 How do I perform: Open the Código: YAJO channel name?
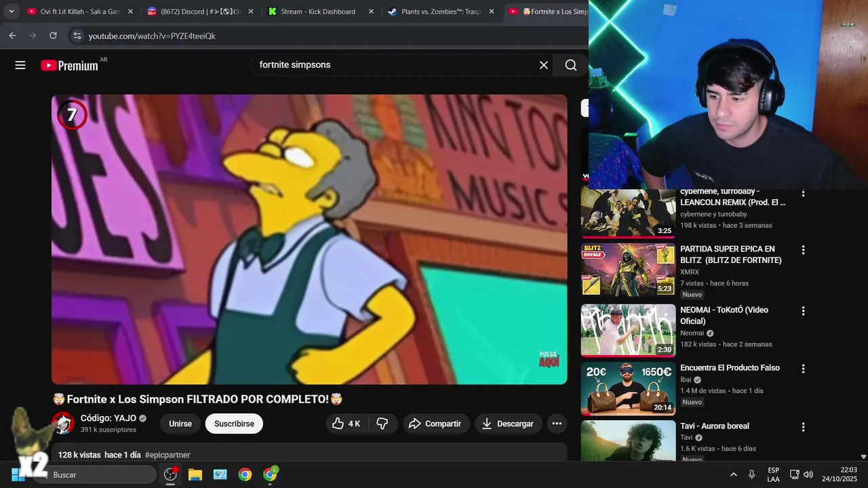coord(108,418)
